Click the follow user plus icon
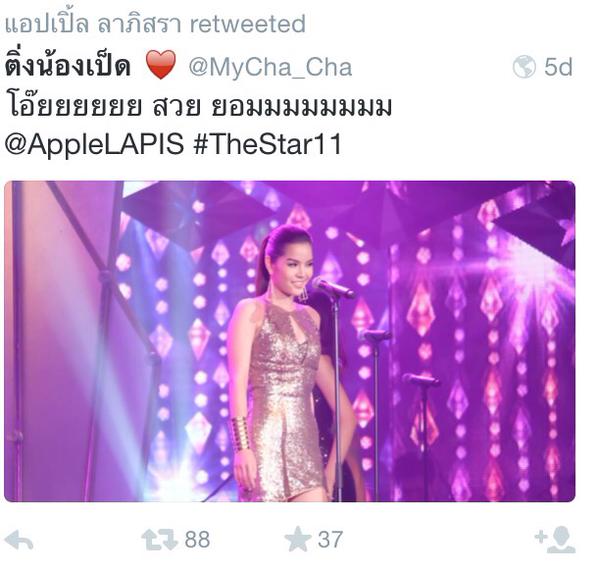 (x=555, y=540)
